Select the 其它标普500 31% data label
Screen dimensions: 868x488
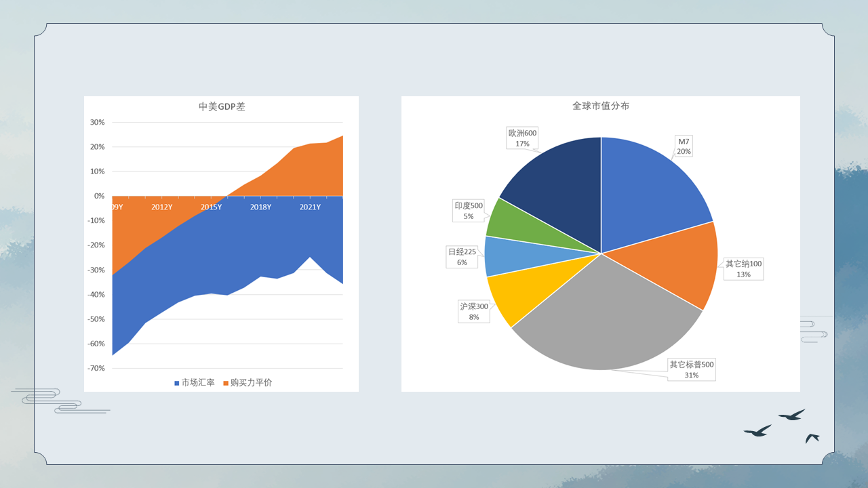pyautogui.click(x=692, y=369)
